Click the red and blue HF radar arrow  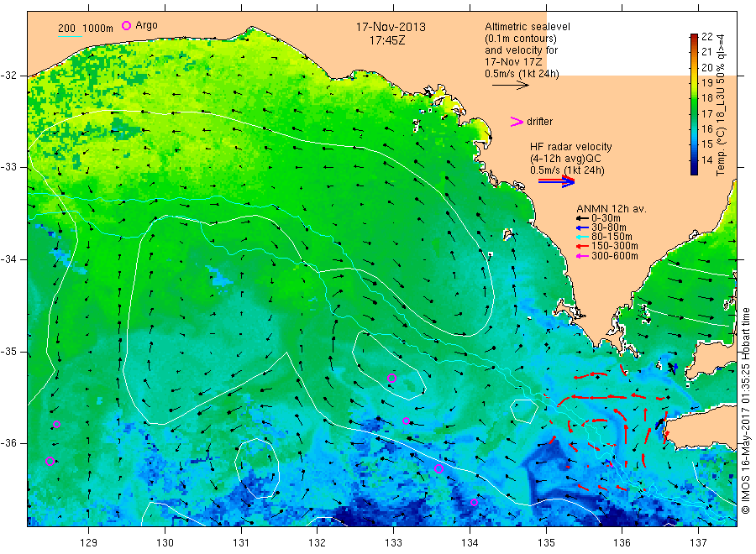pos(556,181)
